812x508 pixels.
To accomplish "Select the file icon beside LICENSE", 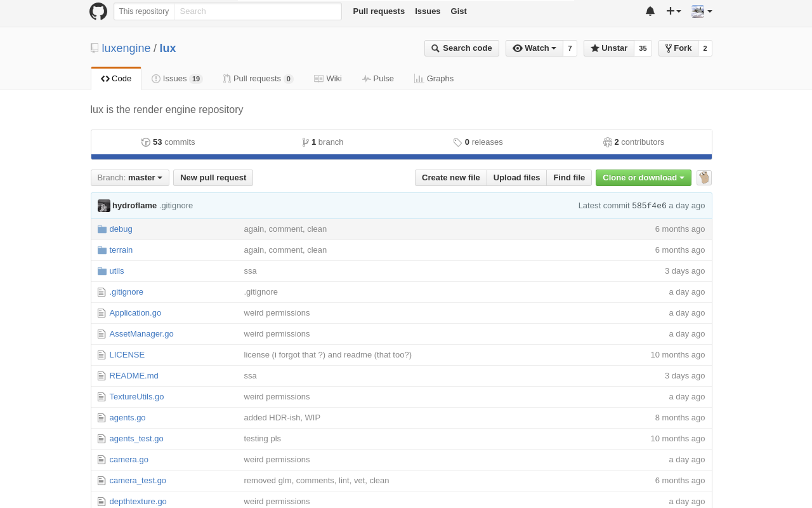I will tap(101, 355).
